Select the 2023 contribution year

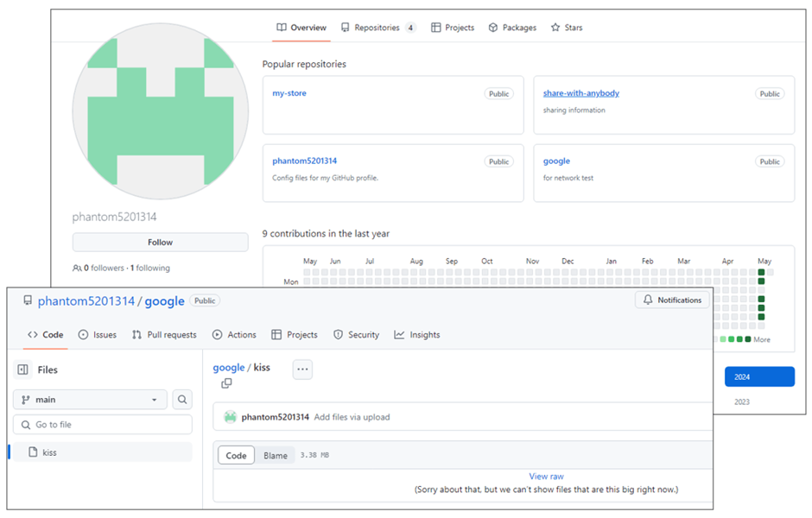point(741,401)
